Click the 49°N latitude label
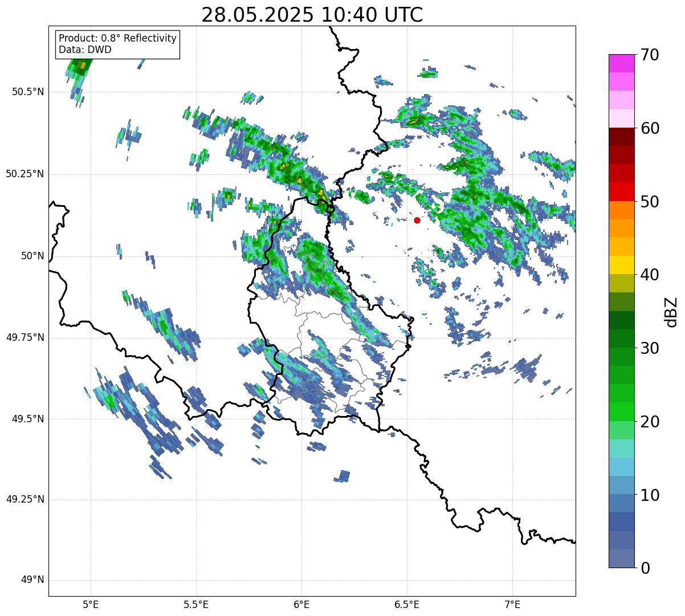Viewport: 685px width, 616px height. 33,580
